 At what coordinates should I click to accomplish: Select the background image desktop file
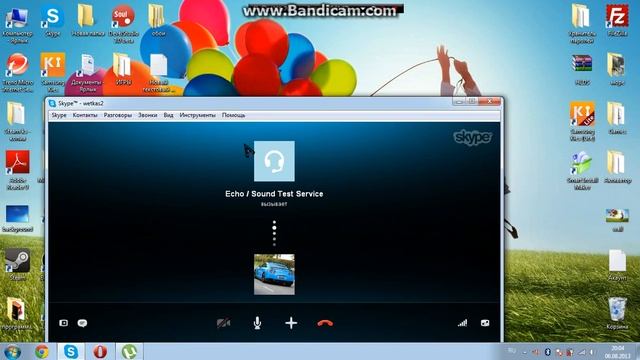(x=18, y=218)
